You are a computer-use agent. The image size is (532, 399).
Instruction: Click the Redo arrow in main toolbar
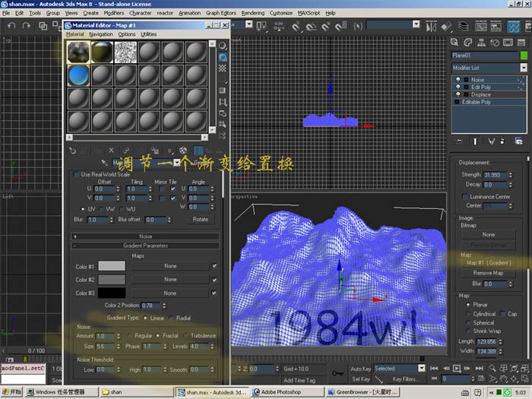[x=27, y=26]
